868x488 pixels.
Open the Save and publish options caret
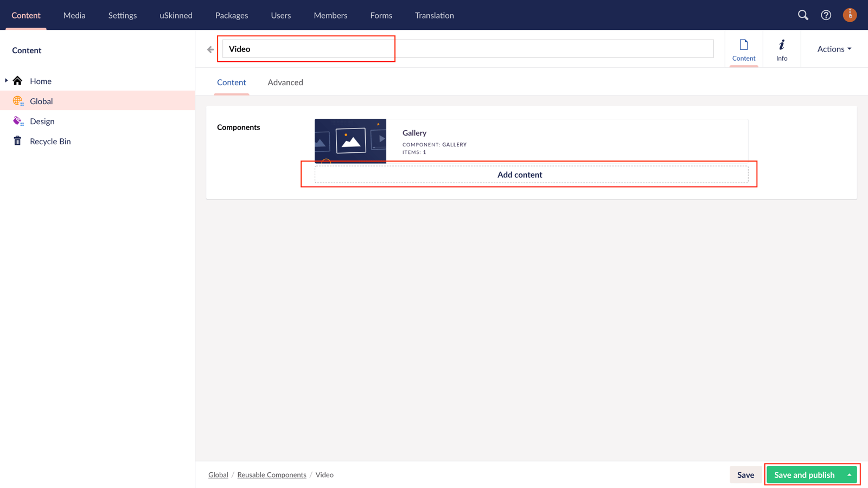click(849, 474)
